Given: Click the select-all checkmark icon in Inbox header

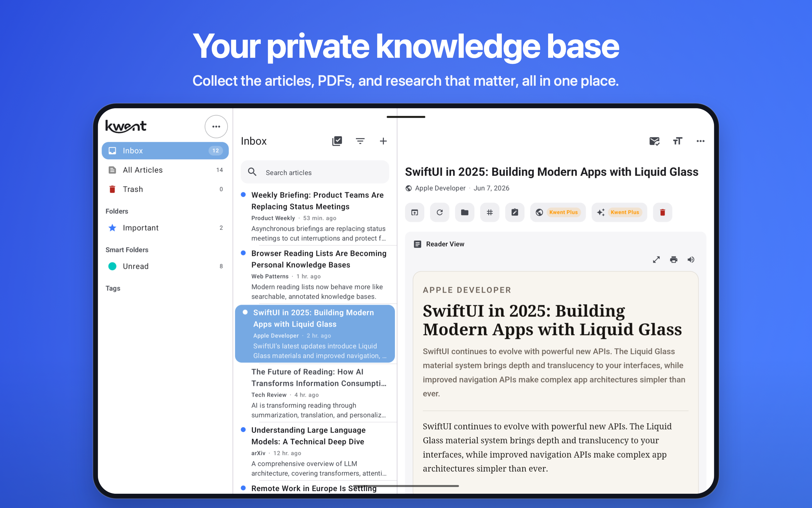Looking at the screenshot, I should [x=337, y=141].
